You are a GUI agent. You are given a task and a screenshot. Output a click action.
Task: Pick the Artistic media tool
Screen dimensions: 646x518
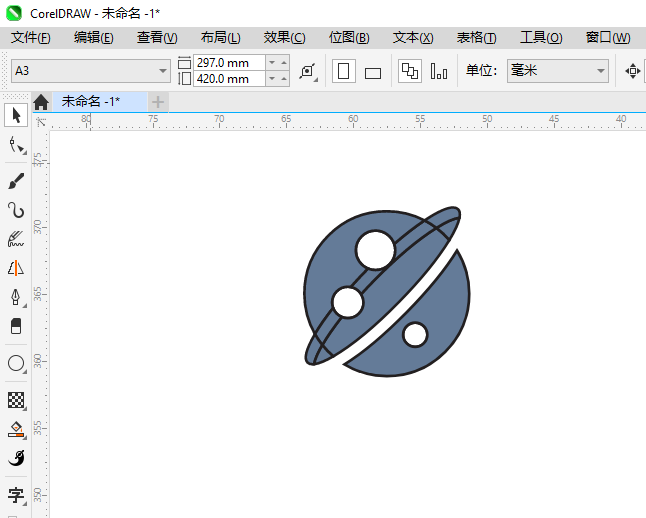[x=16, y=239]
